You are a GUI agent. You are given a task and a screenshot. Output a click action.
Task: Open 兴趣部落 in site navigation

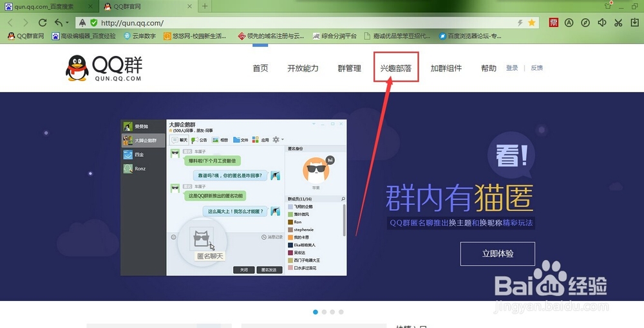[396, 68]
